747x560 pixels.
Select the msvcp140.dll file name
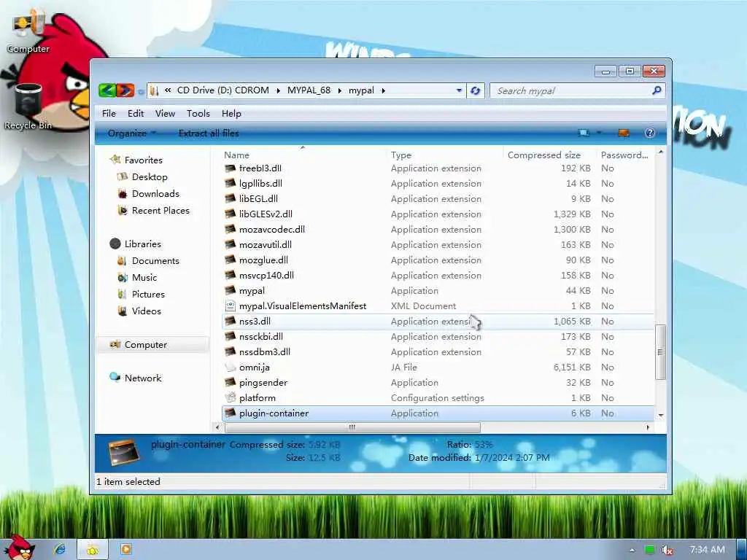(266, 275)
